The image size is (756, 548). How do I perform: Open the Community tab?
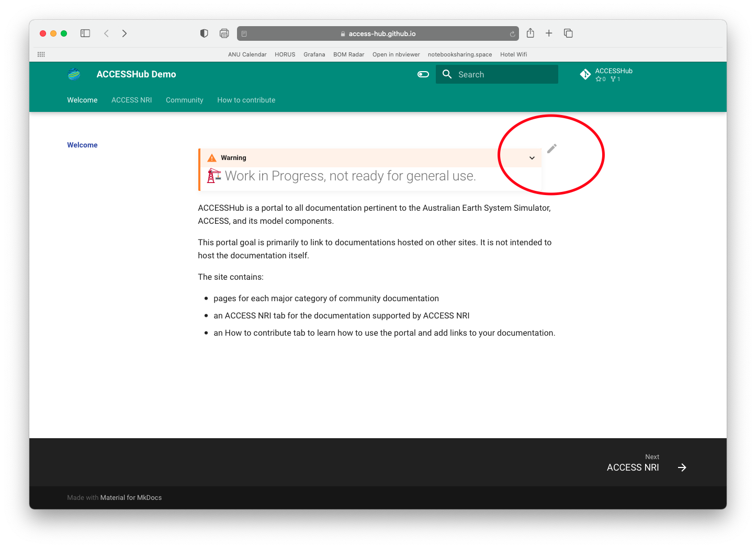coord(184,100)
